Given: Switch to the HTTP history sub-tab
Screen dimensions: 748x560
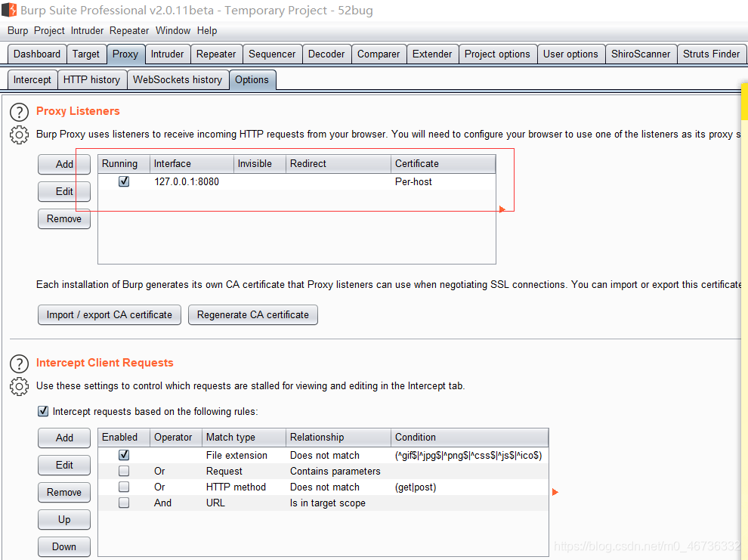Looking at the screenshot, I should coord(91,79).
